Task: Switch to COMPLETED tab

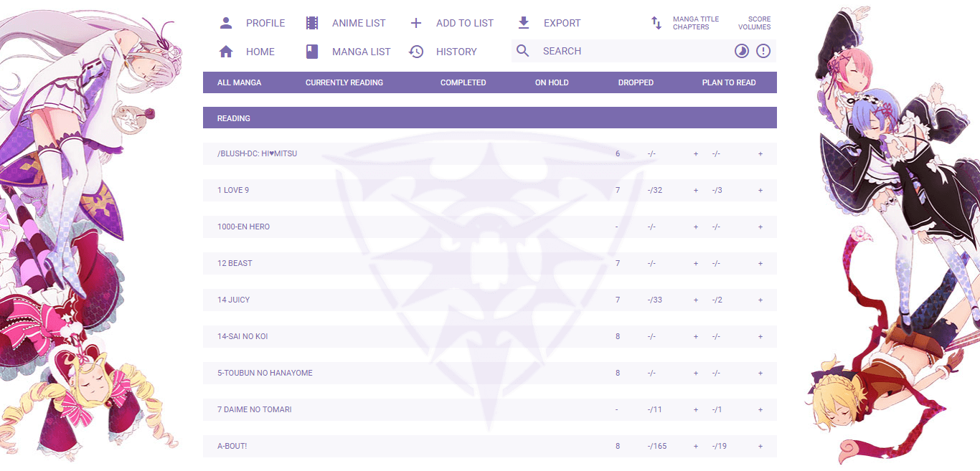Action: pyautogui.click(x=463, y=82)
